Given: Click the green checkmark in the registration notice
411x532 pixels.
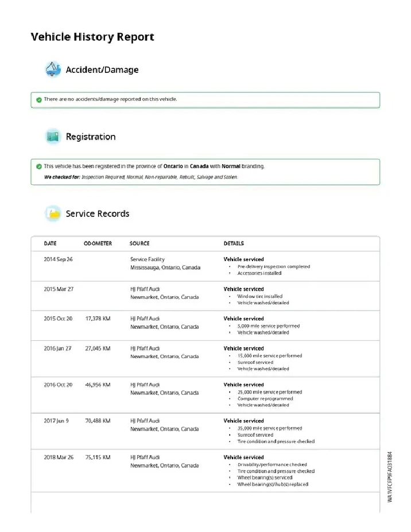Looking at the screenshot, I should click(38, 166).
